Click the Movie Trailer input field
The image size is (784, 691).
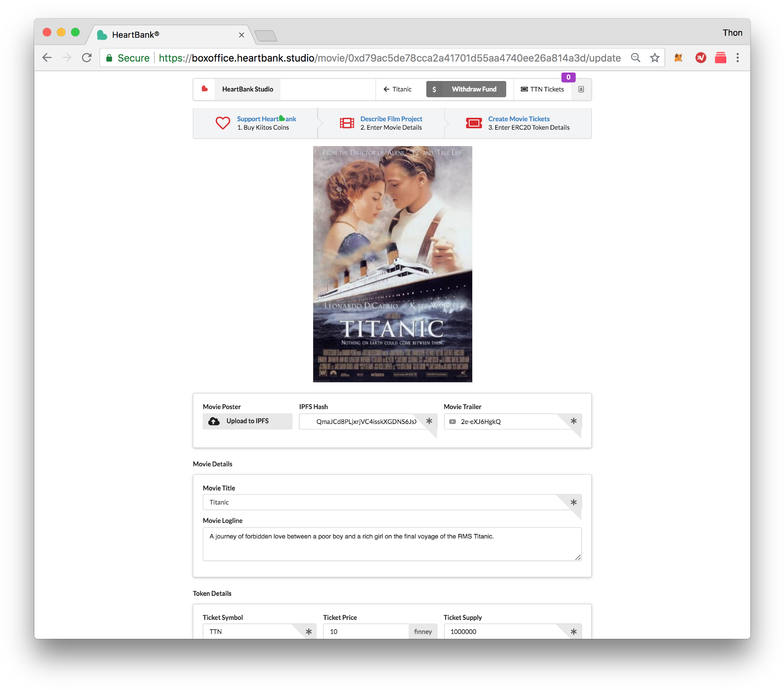(x=513, y=422)
